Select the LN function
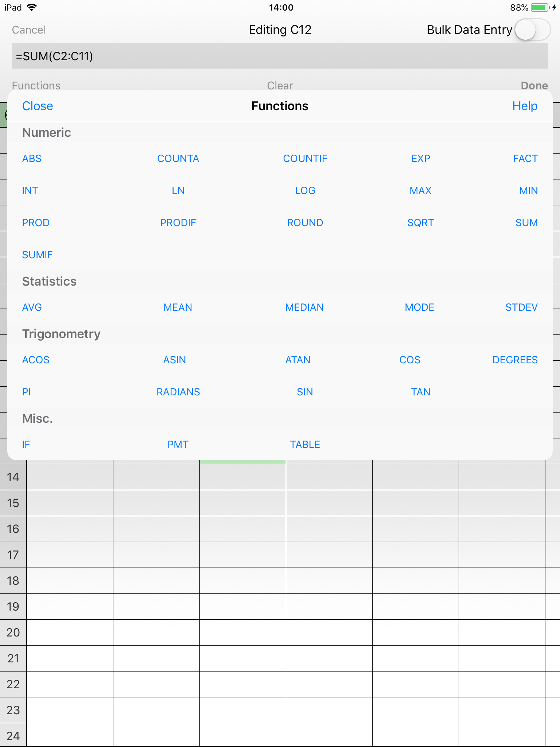The height and width of the screenshot is (747, 560). [x=178, y=191]
